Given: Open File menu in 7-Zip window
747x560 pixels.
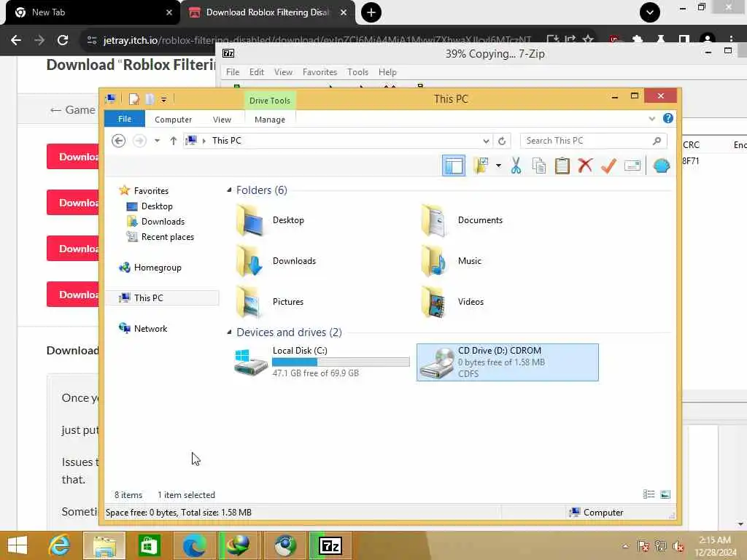Looking at the screenshot, I should [233, 72].
